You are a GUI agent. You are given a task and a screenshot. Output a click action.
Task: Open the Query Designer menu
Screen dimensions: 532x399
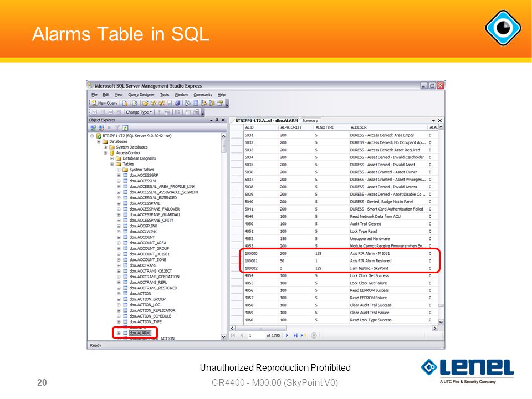141,95
